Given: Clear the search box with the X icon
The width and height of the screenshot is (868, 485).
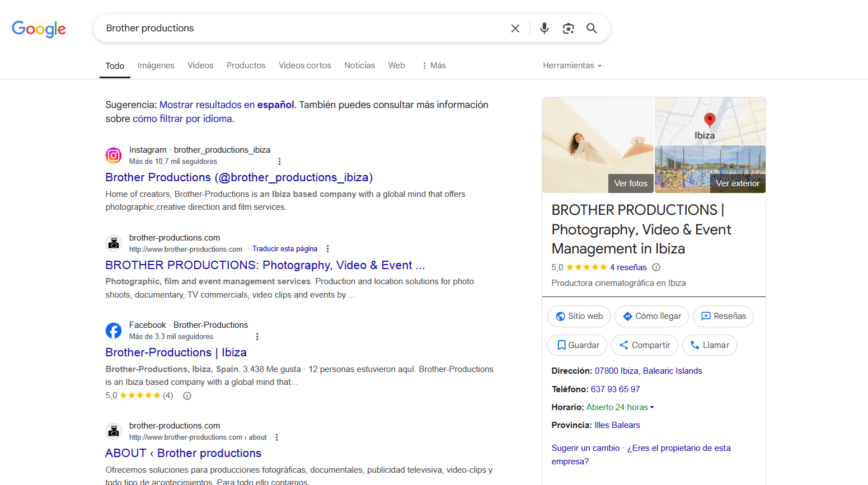Looking at the screenshot, I should click(x=515, y=29).
